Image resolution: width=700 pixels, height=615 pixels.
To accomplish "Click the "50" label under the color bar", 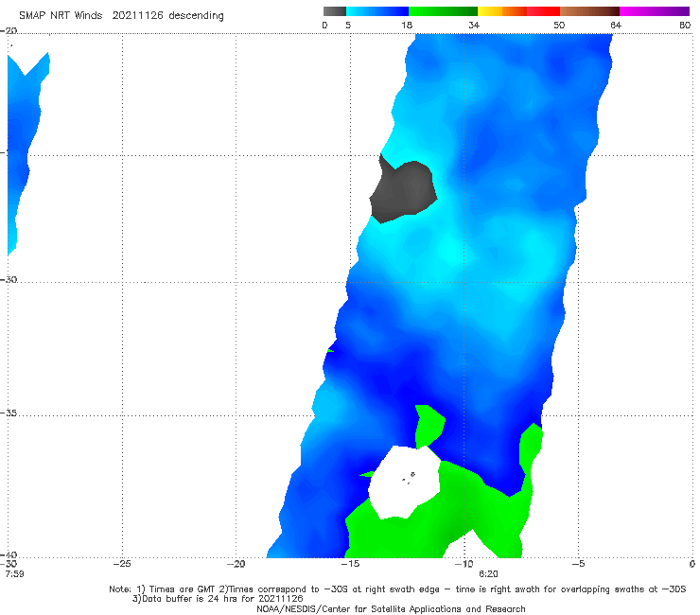I will [x=559, y=25].
